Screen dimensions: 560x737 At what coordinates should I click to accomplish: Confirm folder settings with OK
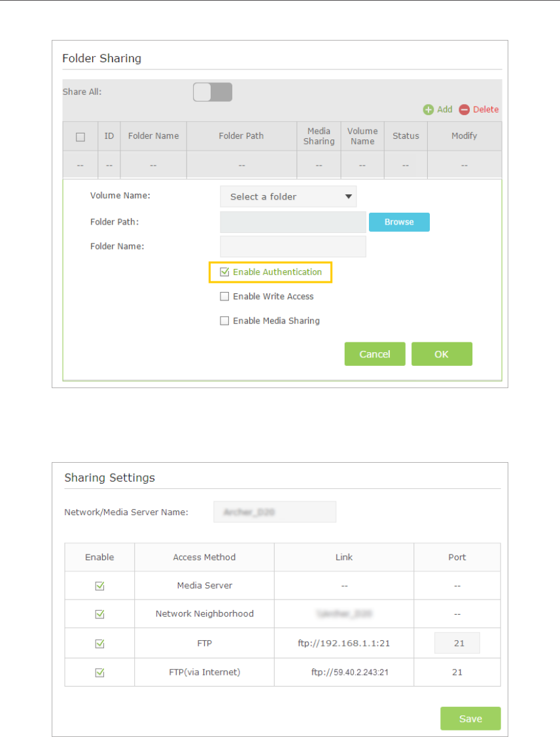click(442, 354)
